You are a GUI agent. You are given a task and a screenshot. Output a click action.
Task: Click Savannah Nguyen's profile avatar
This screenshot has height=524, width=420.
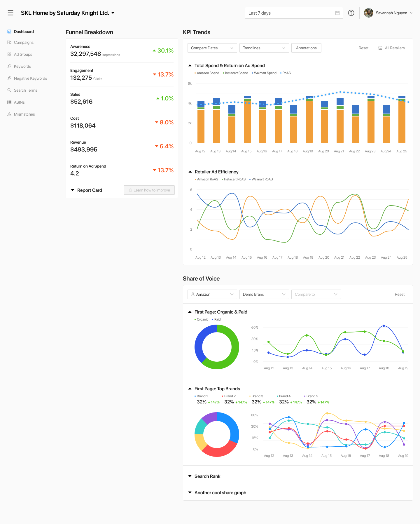tap(369, 13)
